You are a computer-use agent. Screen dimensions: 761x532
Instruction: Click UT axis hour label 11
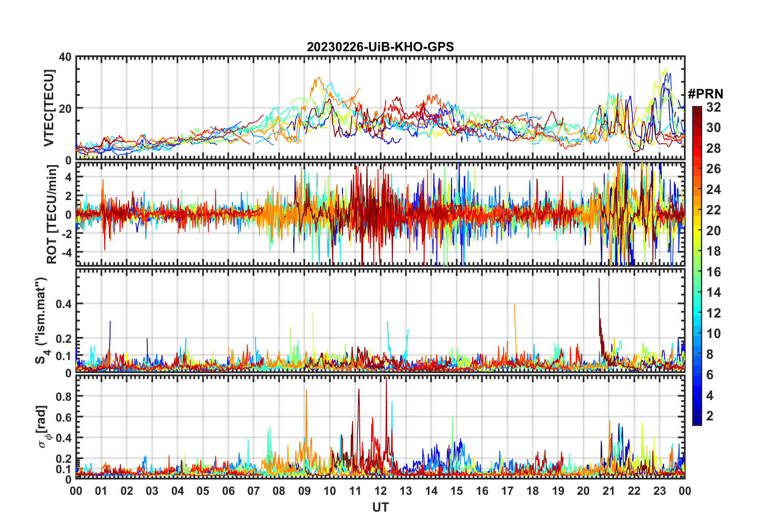(x=355, y=491)
